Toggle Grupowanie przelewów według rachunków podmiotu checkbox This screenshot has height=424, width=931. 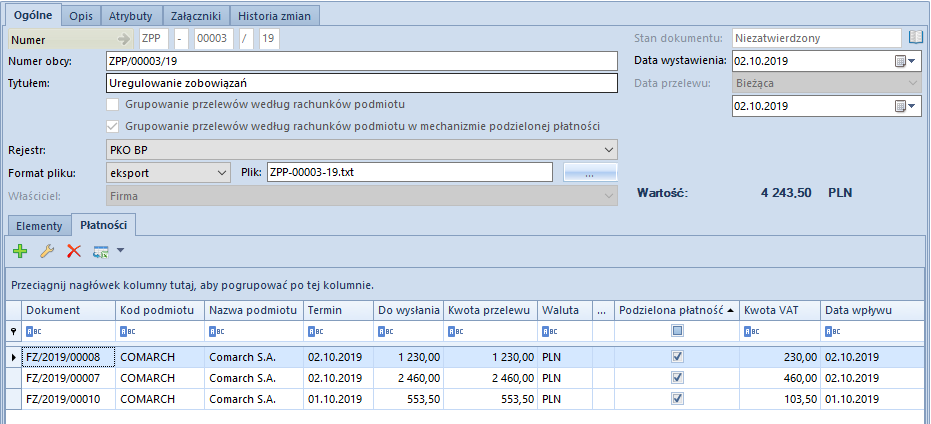tap(112, 105)
